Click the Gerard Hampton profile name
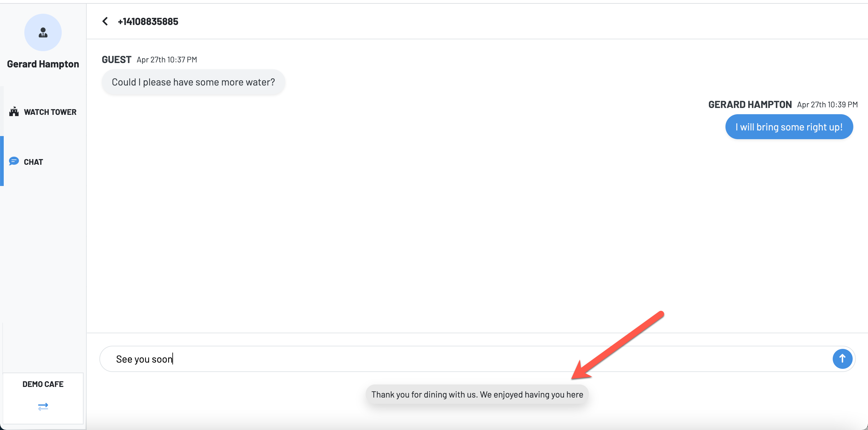This screenshot has width=868, height=430. click(x=43, y=64)
